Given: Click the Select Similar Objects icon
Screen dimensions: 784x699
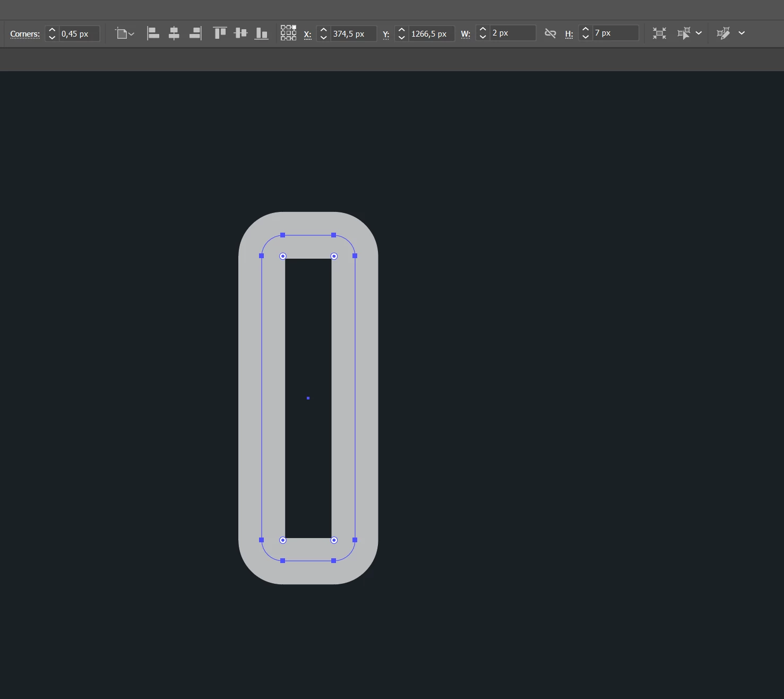Looking at the screenshot, I should (684, 33).
